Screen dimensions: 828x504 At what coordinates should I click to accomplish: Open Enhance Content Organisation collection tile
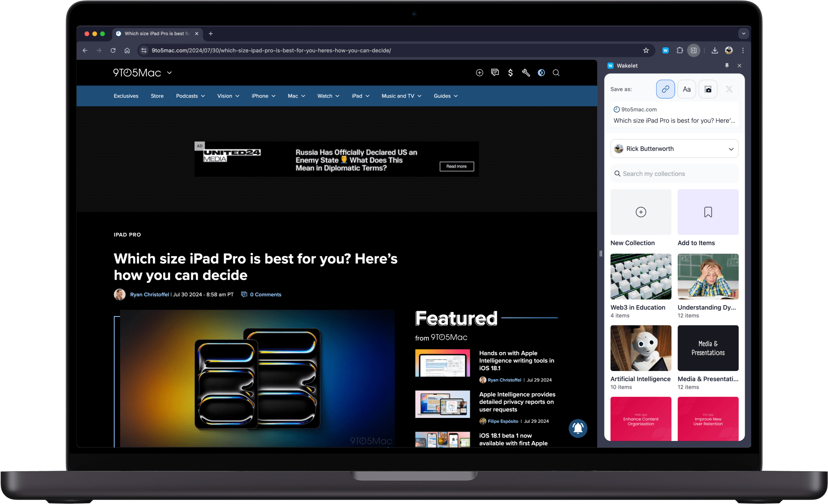(x=641, y=419)
